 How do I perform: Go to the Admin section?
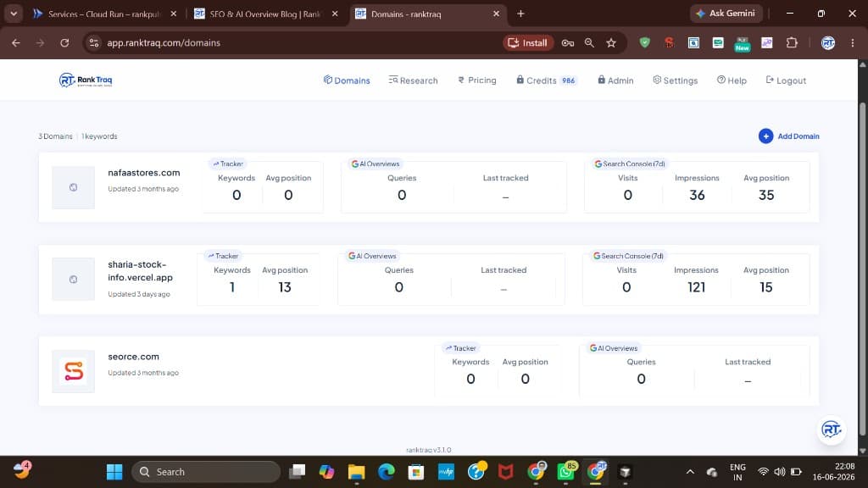point(615,80)
